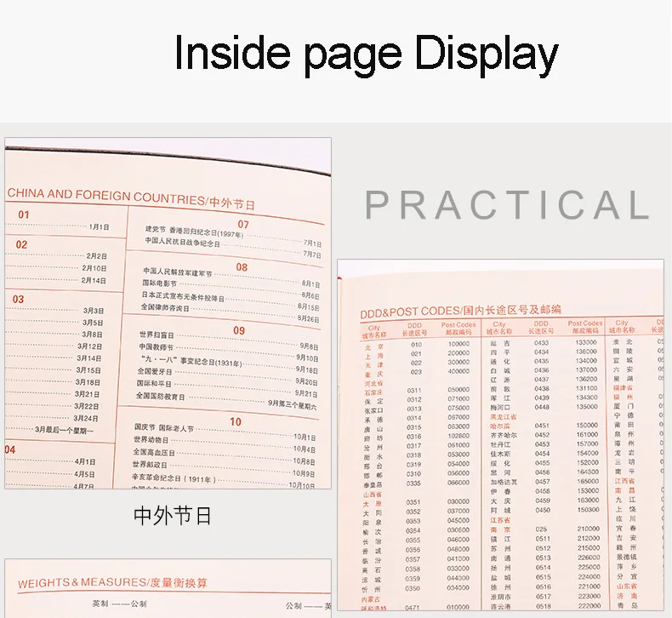Click post code '100000' in the table
The width and height of the screenshot is (672, 618).
pyautogui.click(x=458, y=344)
